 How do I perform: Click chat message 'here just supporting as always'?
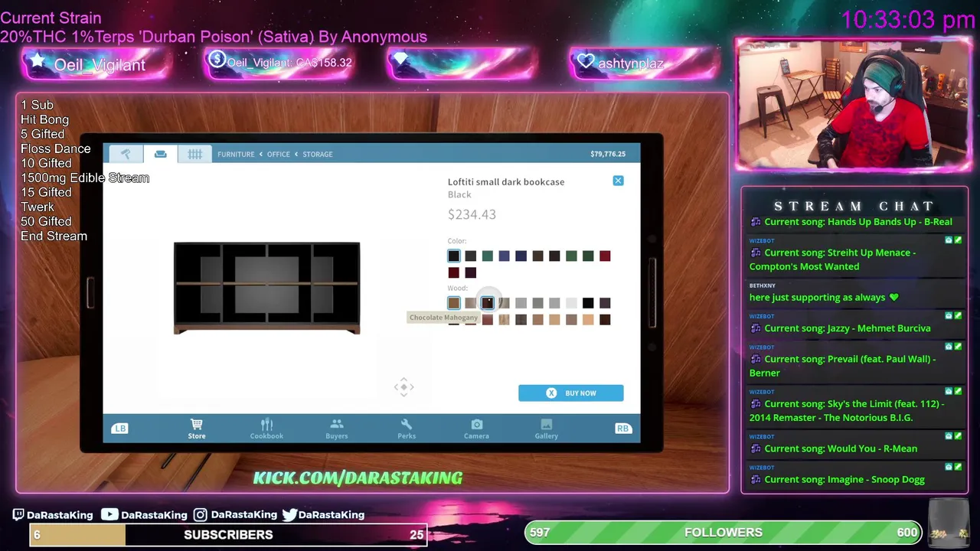(824, 298)
